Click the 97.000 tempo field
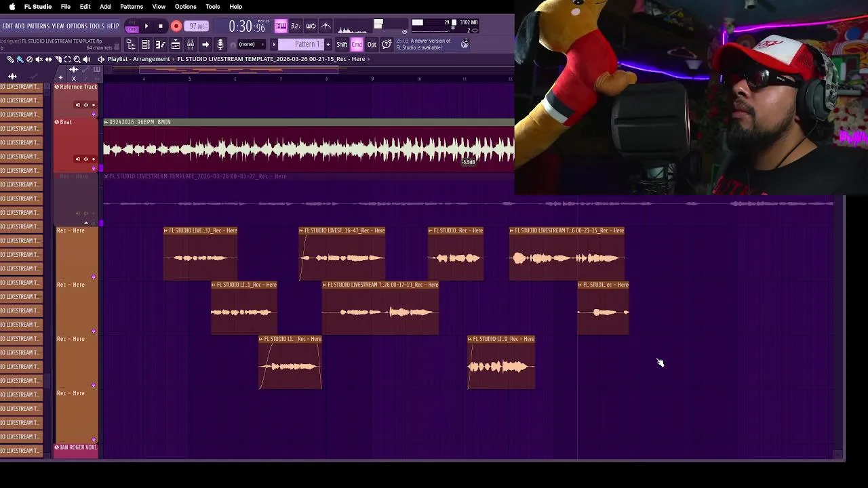This screenshot has width=868, height=488. coord(196,26)
